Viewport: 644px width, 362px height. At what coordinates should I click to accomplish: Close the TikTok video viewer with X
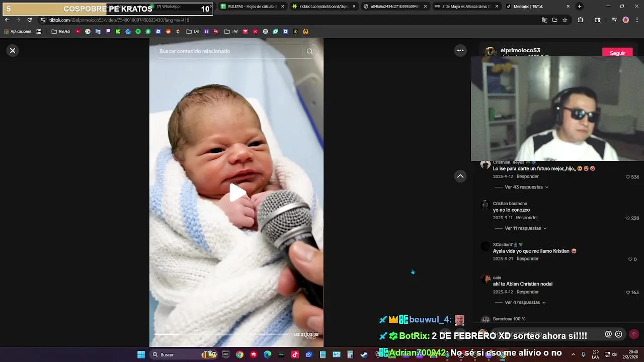click(x=13, y=51)
